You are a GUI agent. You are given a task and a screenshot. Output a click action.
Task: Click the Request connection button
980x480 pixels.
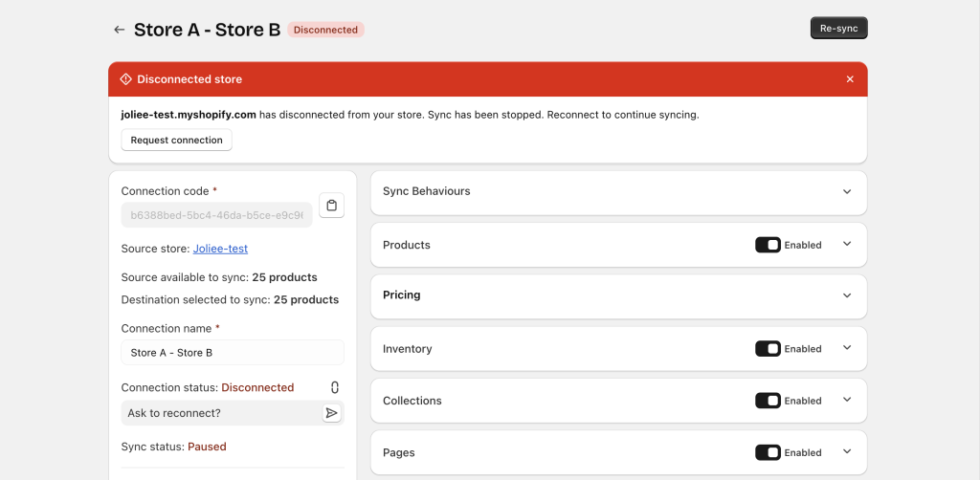[x=176, y=141]
